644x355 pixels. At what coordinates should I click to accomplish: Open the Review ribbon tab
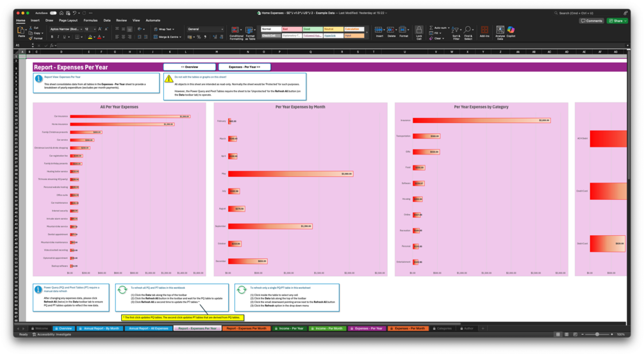[x=121, y=20]
